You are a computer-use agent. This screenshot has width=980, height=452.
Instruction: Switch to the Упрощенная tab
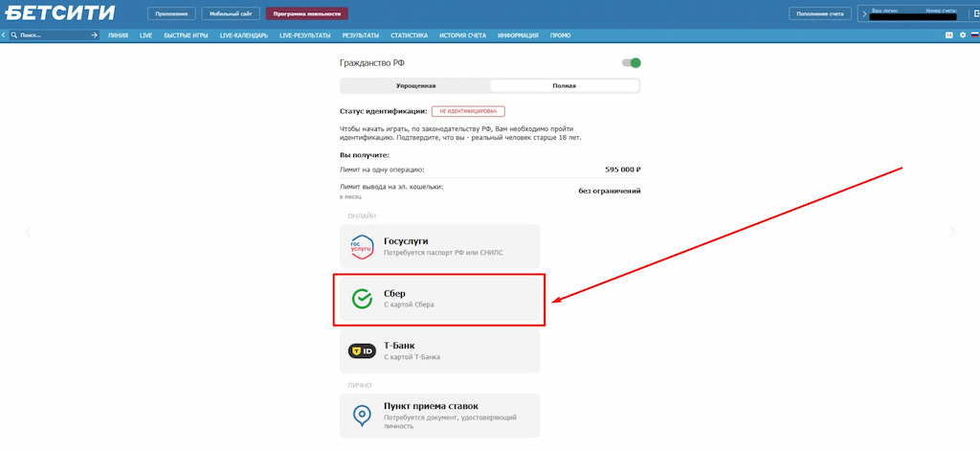(x=415, y=85)
